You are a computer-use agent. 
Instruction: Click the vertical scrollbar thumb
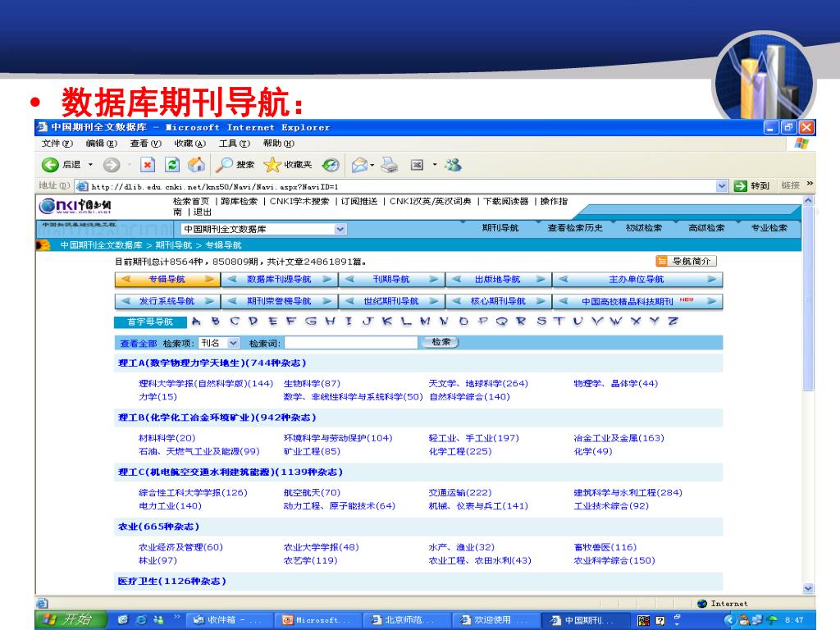click(808, 299)
